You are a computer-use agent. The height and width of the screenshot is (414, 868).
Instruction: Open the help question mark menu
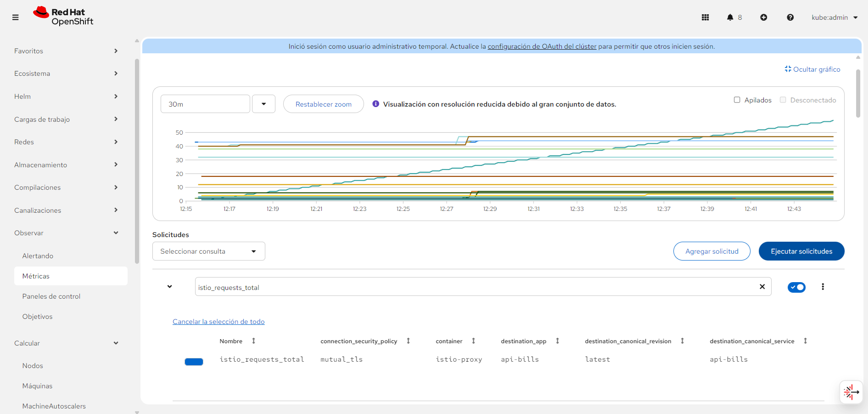point(790,17)
